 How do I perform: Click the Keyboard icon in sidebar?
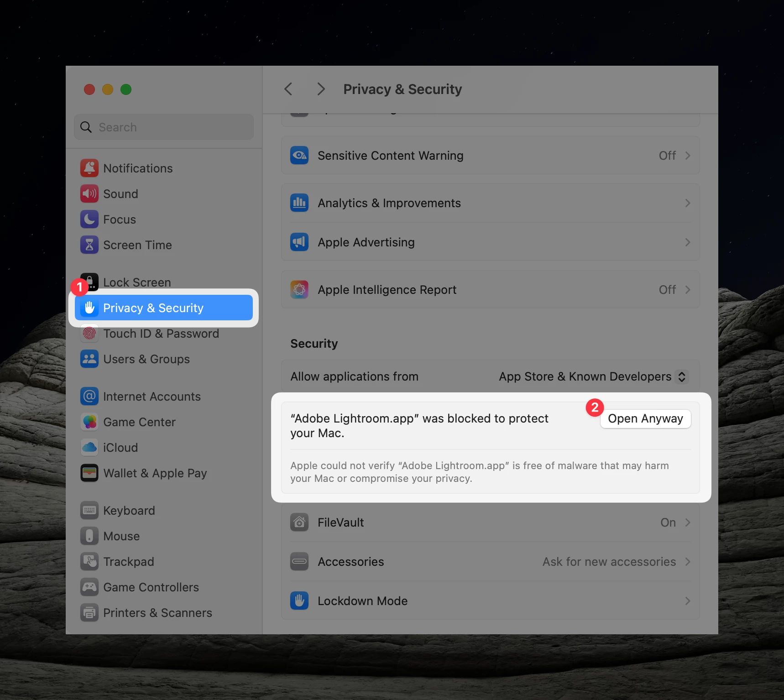coord(89,511)
